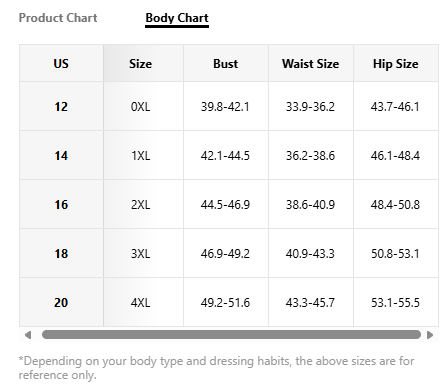445x385 pixels.
Task: Select the US size 20 row cell
Action: [x=61, y=302]
